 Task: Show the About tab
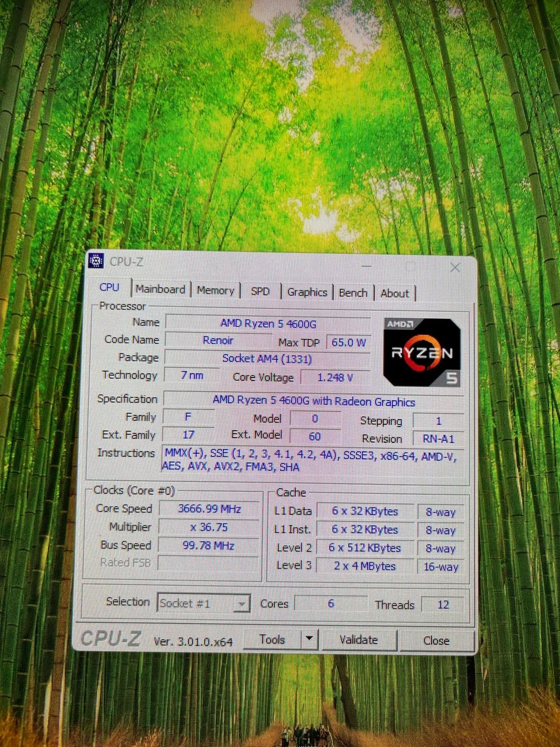tap(395, 294)
